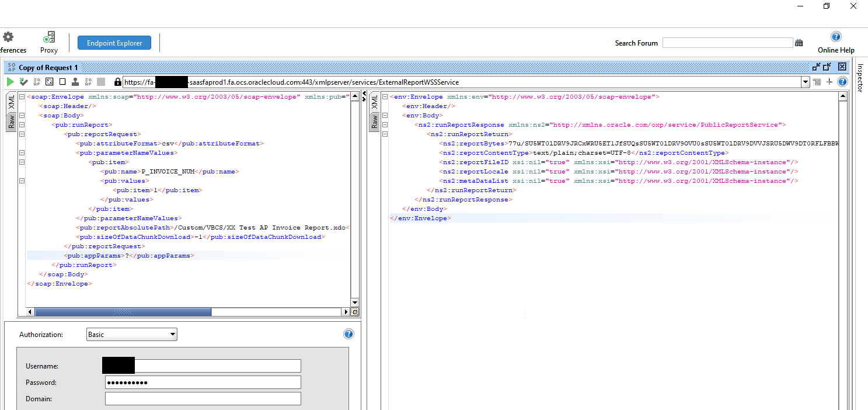Click in the Search Forum field
The width and height of the screenshot is (868, 410).
tap(727, 43)
